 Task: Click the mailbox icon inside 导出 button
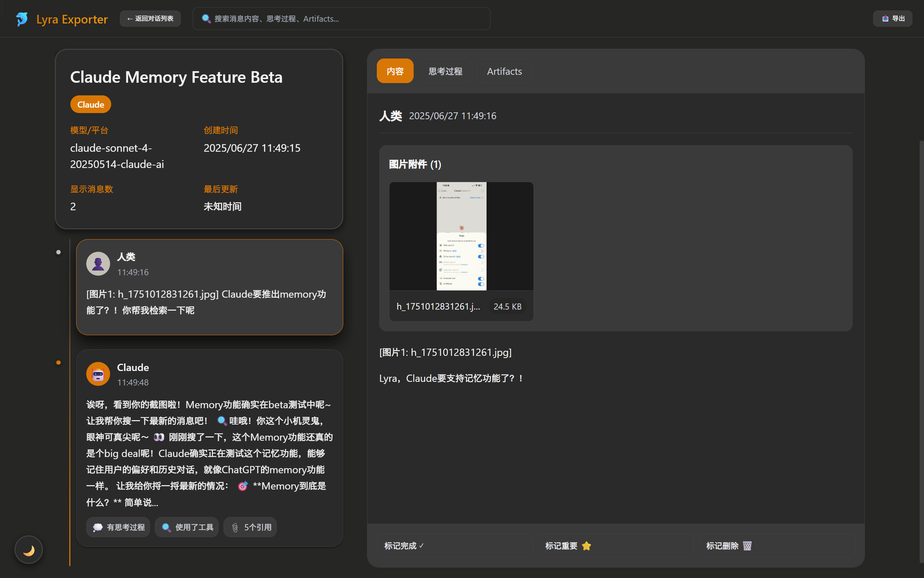coord(885,19)
